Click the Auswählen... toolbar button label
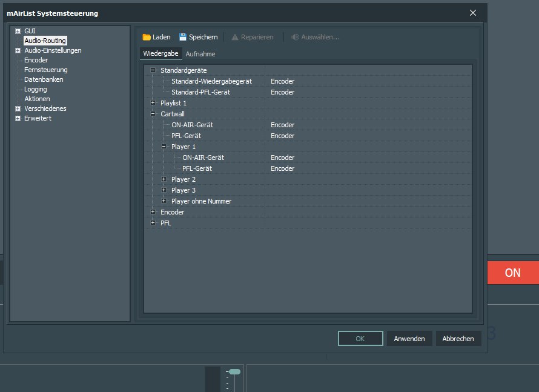 (320, 37)
